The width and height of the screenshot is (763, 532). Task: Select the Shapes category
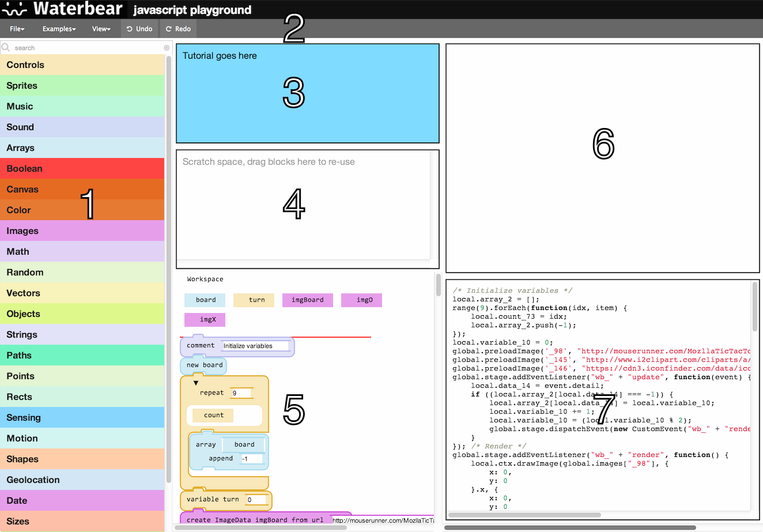pyautogui.click(x=82, y=459)
